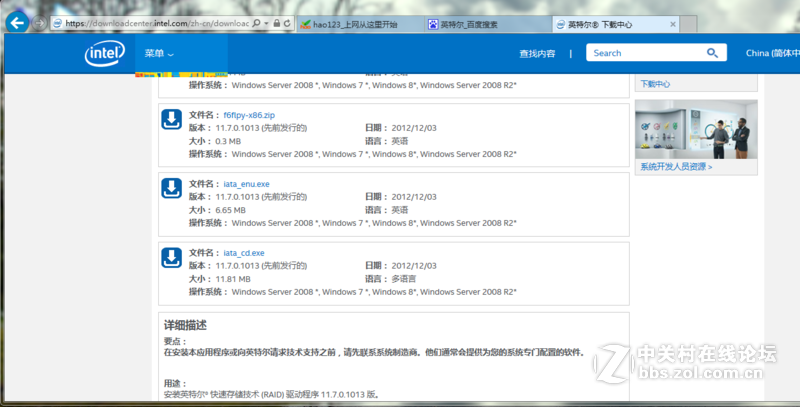The image size is (800, 407).
Task: Click the address bar search magnifier icon
Action: (257, 23)
